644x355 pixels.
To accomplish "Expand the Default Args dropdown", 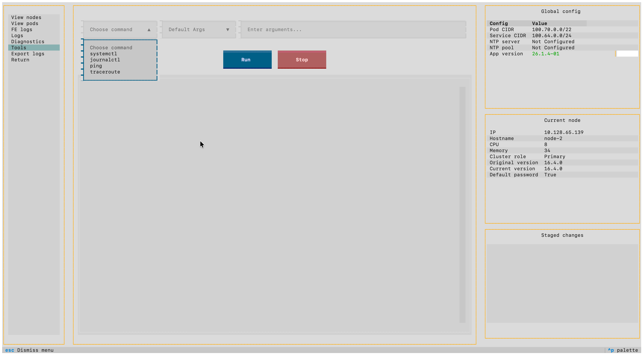I will pos(199,29).
